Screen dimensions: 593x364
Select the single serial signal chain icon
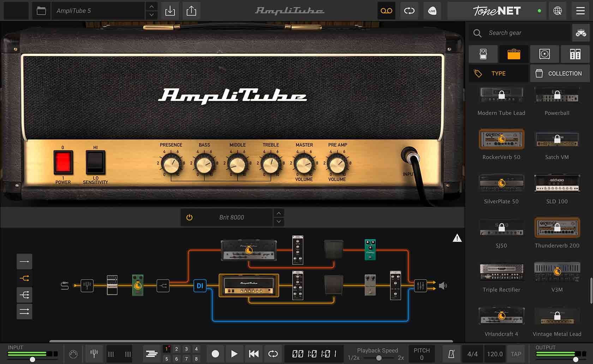(x=24, y=261)
